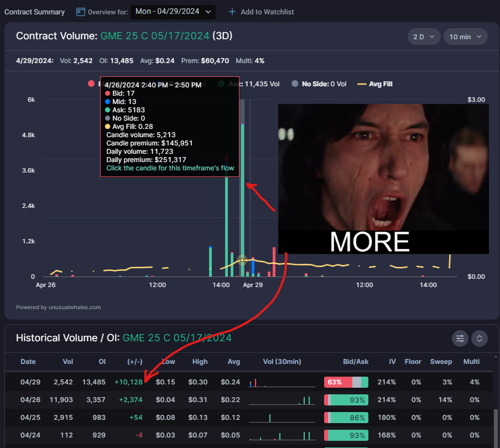Screen dimensions: 500x448
Task: Click the plus icon next to Add to Watchlist
Action: coord(232,12)
